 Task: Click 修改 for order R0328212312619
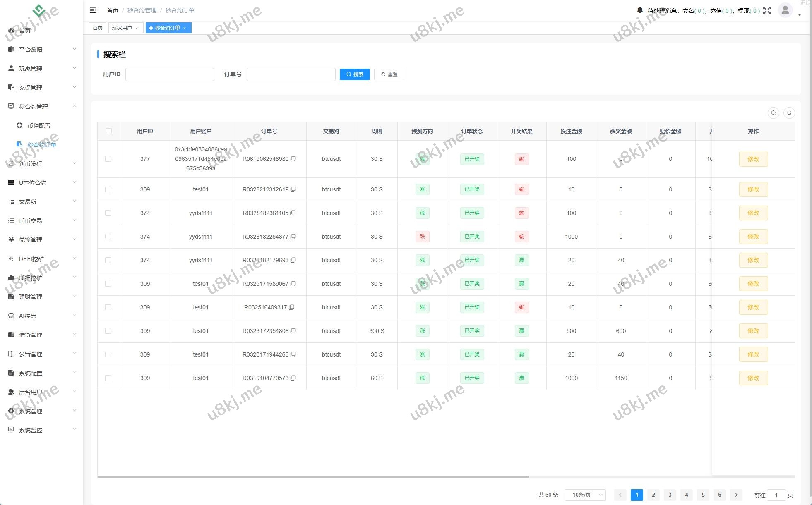[753, 189]
